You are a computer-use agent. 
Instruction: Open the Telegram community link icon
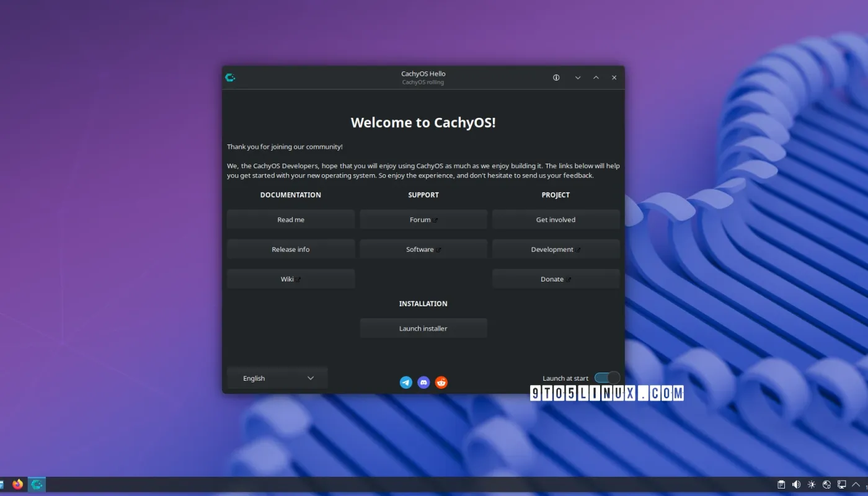click(406, 383)
